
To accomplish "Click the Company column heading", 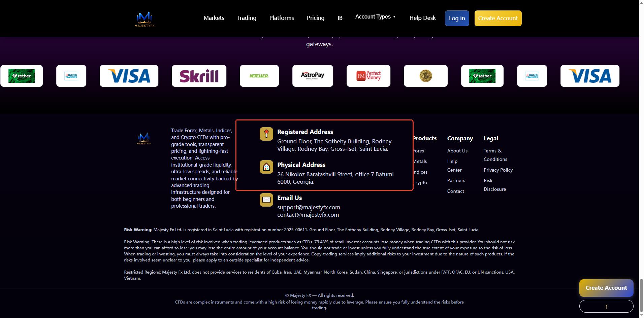I will tap(460, 138).
